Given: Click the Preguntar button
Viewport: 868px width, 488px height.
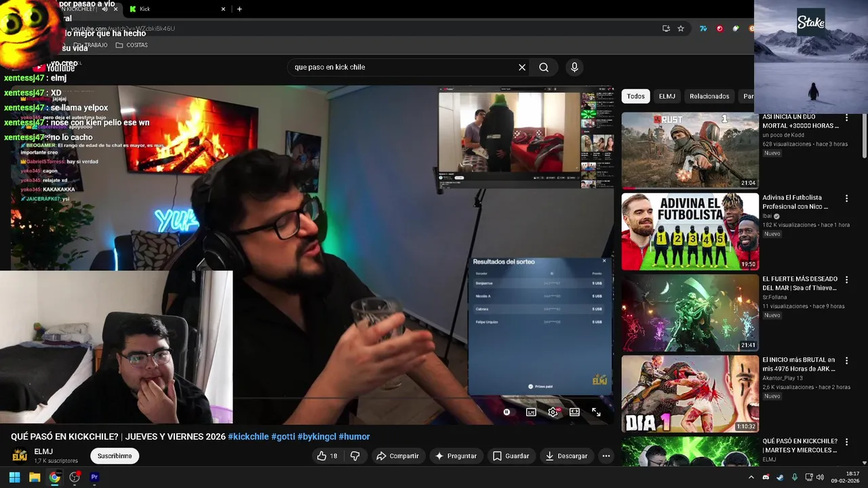Looking at the screenshot, I should 456,456.
